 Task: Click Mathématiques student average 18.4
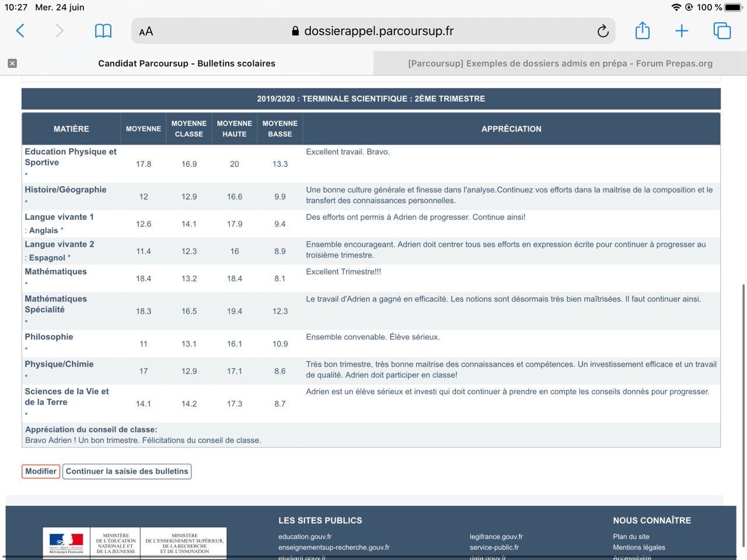coord(144,279)
